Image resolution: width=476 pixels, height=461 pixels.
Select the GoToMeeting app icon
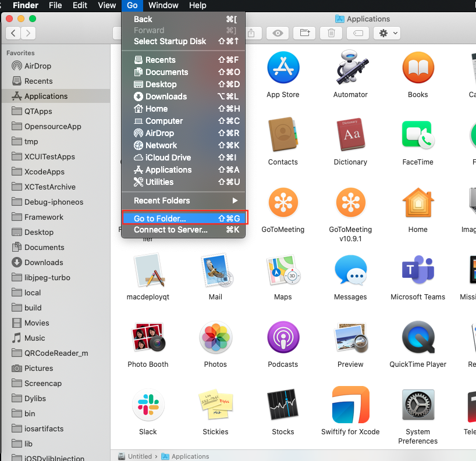(283, 202)
